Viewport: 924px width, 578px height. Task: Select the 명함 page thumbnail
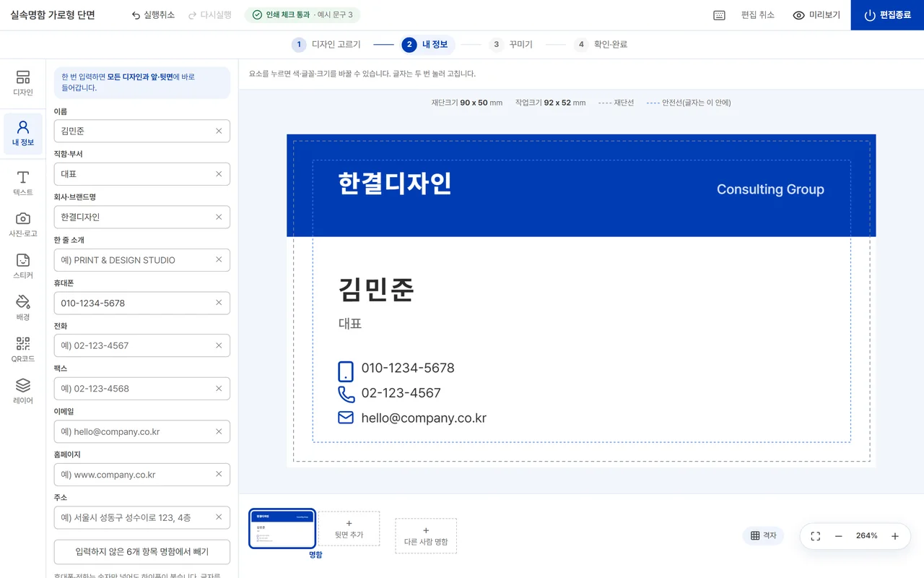point(282,529)
